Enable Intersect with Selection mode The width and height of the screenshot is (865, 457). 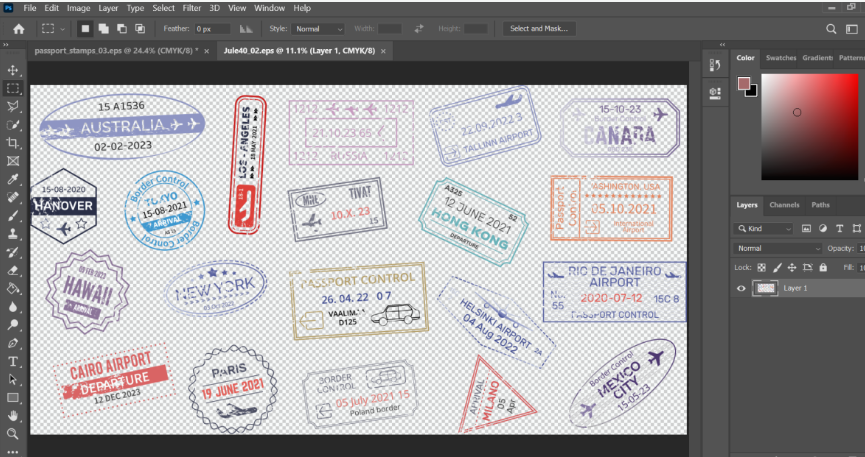point(140,29)
